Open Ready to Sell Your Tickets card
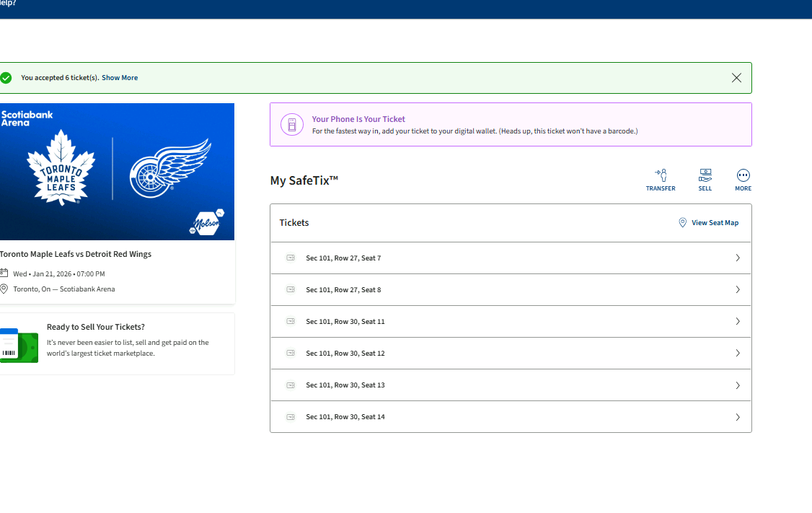Viewport: 812px width, 513px height. pos(117,343)
